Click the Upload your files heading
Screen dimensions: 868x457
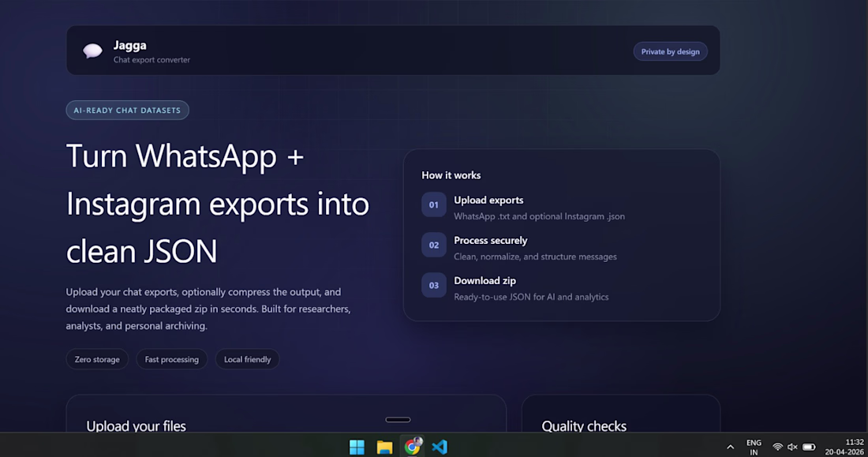137,426
